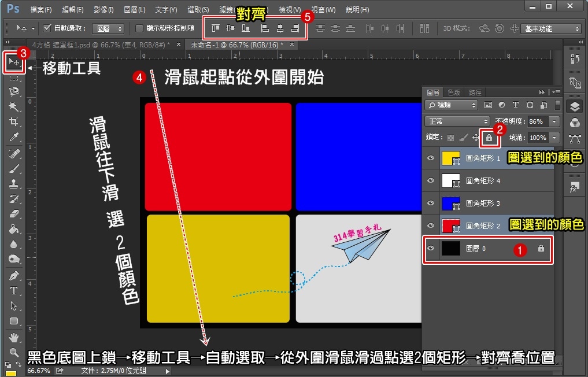Open the 影像(I) menu
This screenshot has width=588, height=377.
click(x=103, y=10)
